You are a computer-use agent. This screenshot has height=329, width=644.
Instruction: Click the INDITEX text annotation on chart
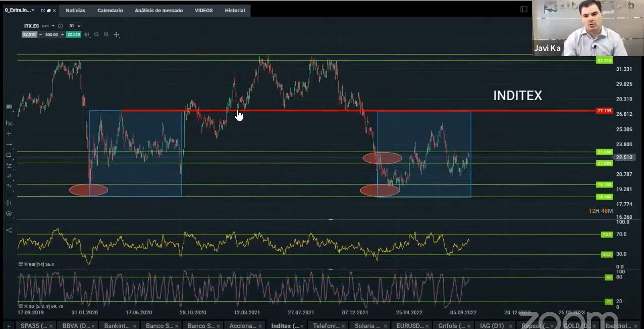[x=517, y=96]
